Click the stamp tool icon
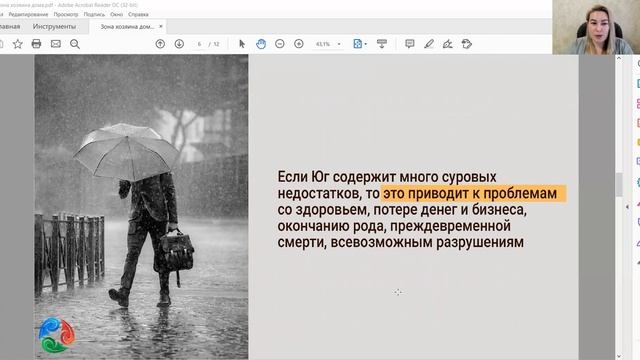640x360 pixels. click(467, 44)
